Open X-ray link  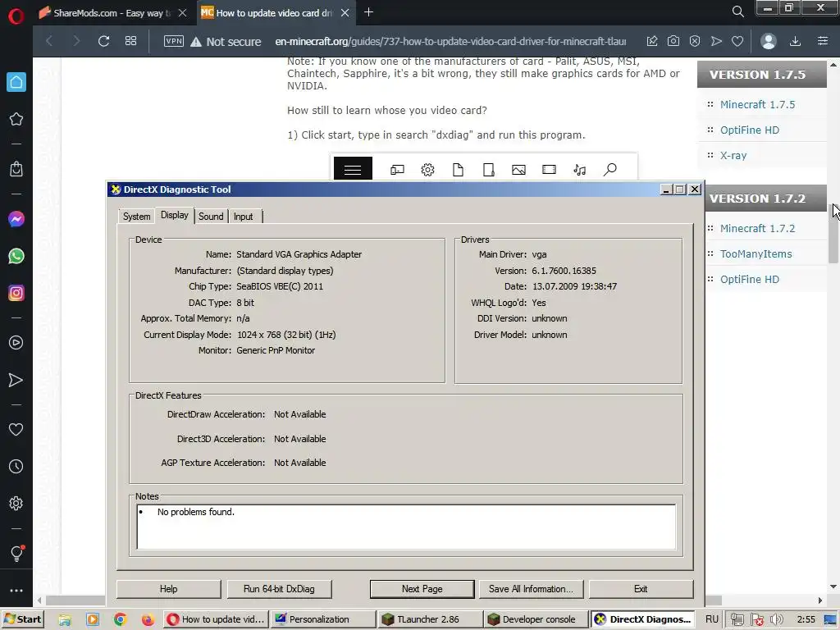coord(733,155)
